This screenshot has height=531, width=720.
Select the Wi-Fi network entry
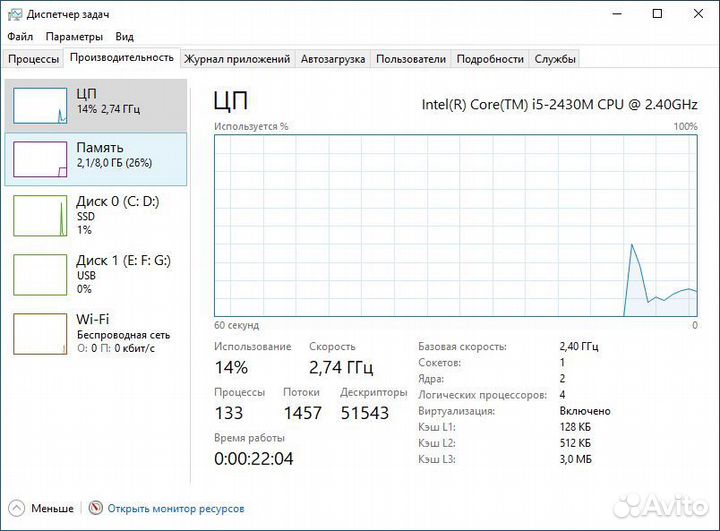click(96, 333)
